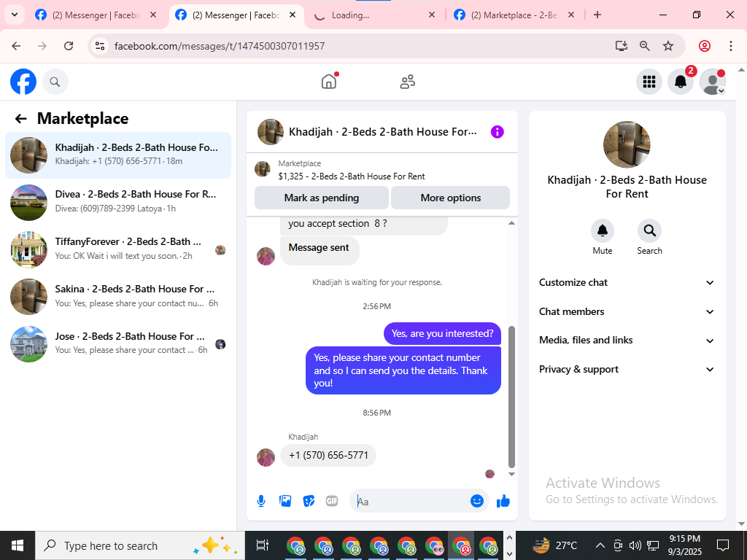Open the Windows notification center icon
The width and height of the screenshot is (747, 560).
click(x=723, y=545)
